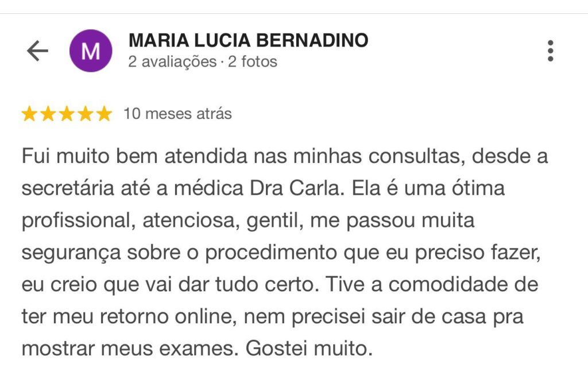Open MARIA LUCIA BERNADINO's profile name
Image resolution: width=588 pixels, height=387 pixels.
click(248, 40)
